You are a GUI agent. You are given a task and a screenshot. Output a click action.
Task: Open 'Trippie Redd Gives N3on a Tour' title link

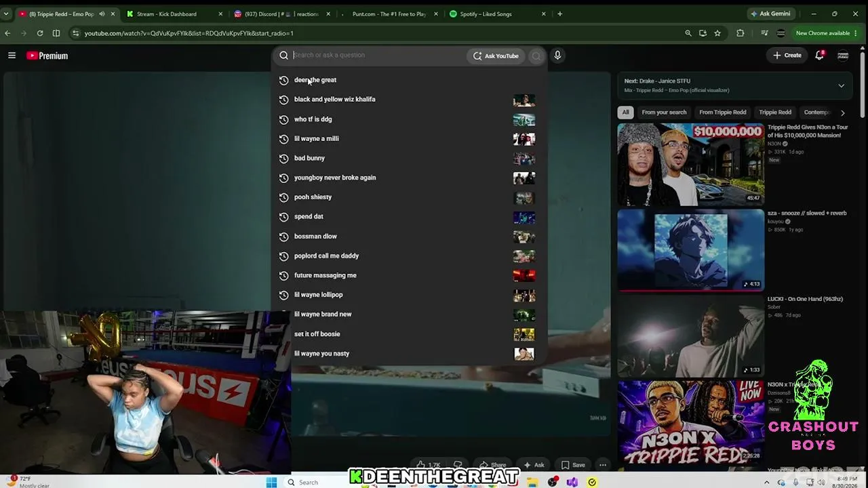pos(808,131)
